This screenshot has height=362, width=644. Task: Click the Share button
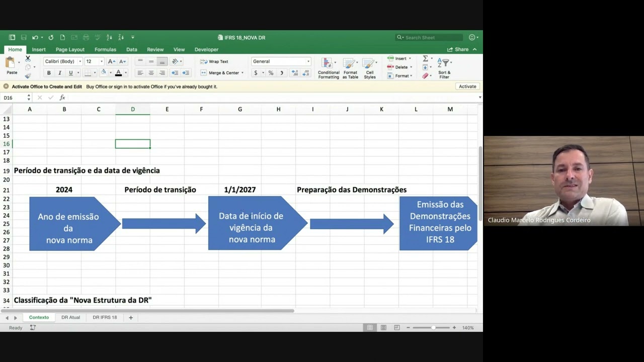click(458, 49)
